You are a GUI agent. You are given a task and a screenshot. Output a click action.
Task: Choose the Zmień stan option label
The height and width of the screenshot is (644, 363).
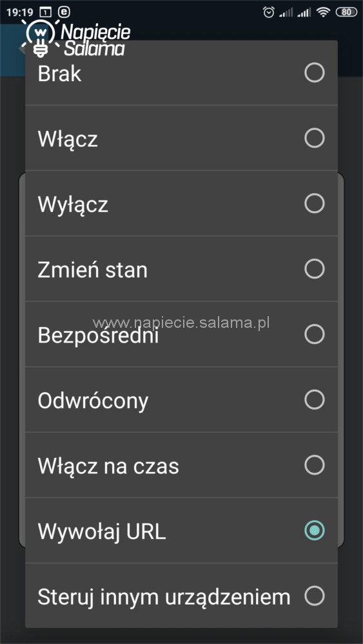[92, 270]
